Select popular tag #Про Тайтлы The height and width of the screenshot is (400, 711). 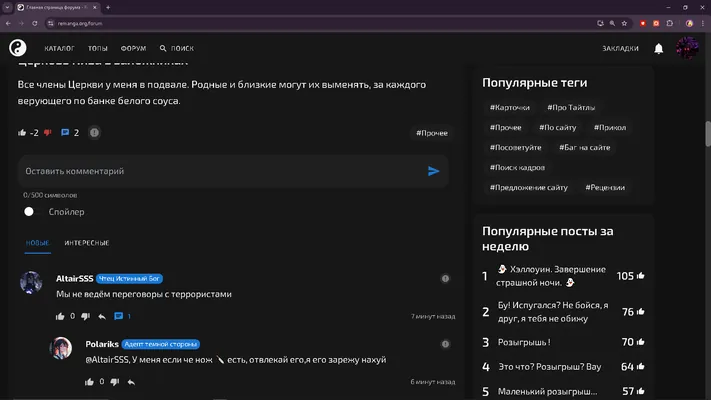click(571, 107)
